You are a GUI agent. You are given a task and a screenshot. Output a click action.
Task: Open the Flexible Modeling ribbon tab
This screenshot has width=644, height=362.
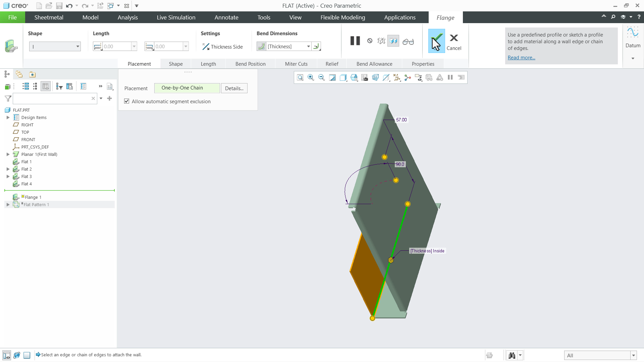point(342,17)
